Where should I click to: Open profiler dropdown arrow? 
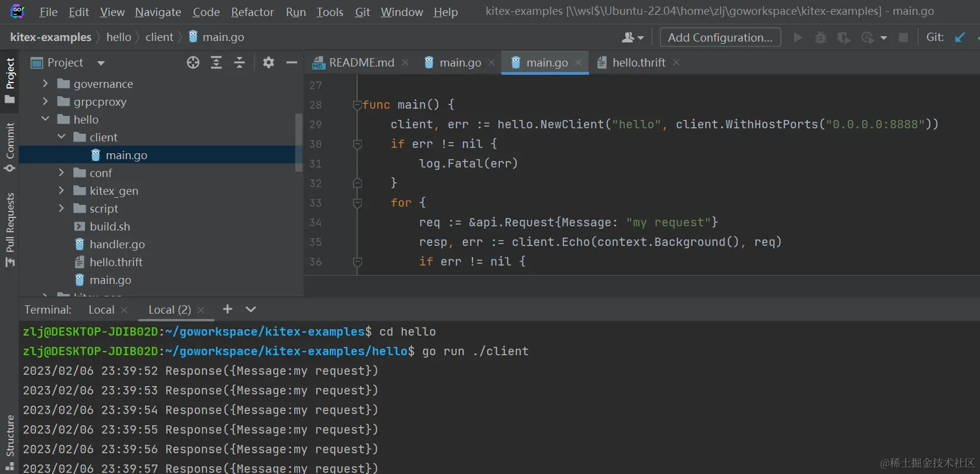pyautogui.click(x=884, y=37)
